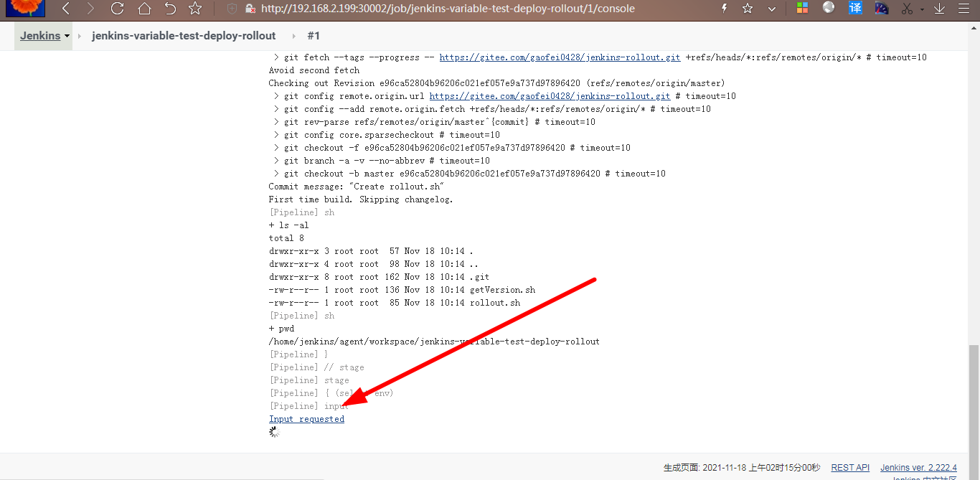Click the 'Commit message: Create rollout.sh' line
The width and height of the screenshot is (980, 480).
357,187
